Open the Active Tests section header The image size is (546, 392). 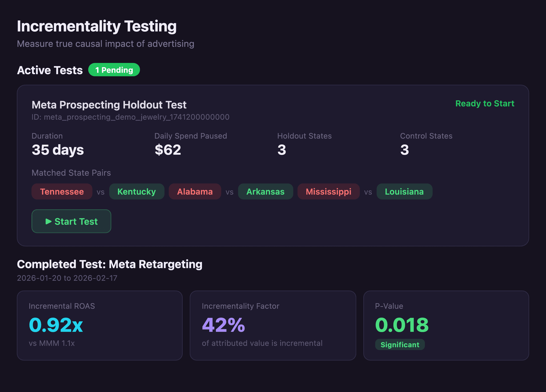pos(50,70)
